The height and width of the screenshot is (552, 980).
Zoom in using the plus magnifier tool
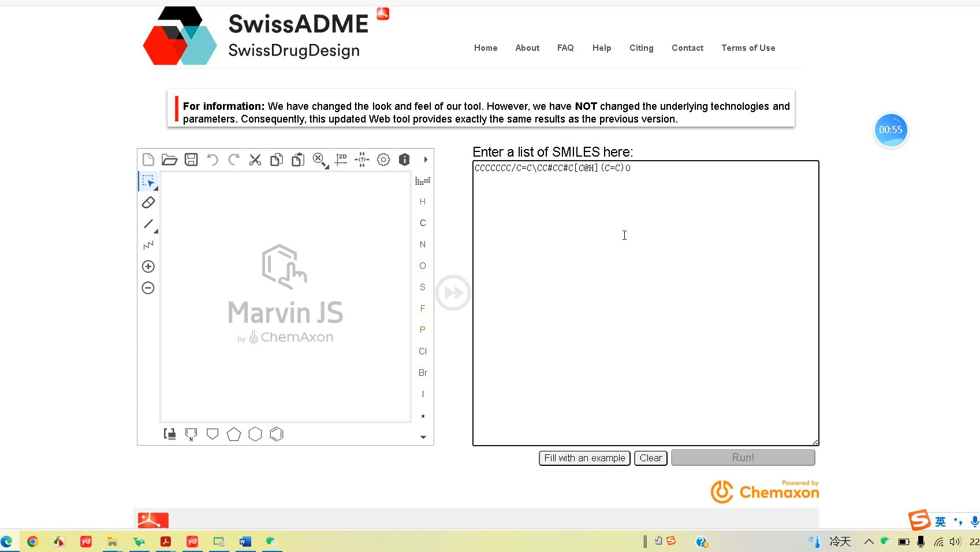(x=148, y=266)
